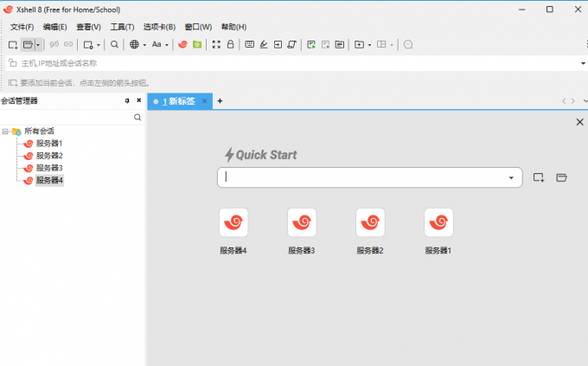
Task: Open the session Properties icon in toolbar
Action: click(x=88, y=45)
